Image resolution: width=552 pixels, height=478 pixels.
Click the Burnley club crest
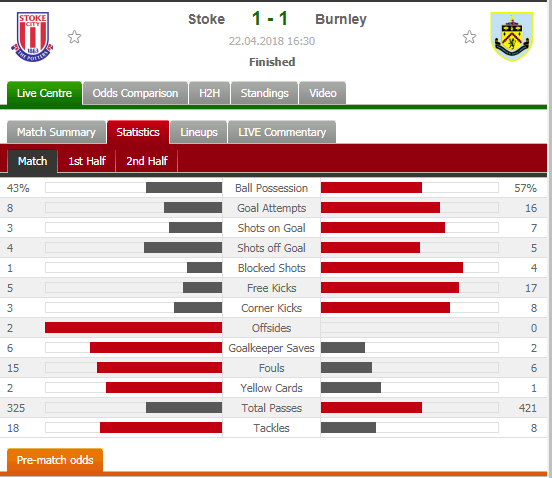(512, 37)
